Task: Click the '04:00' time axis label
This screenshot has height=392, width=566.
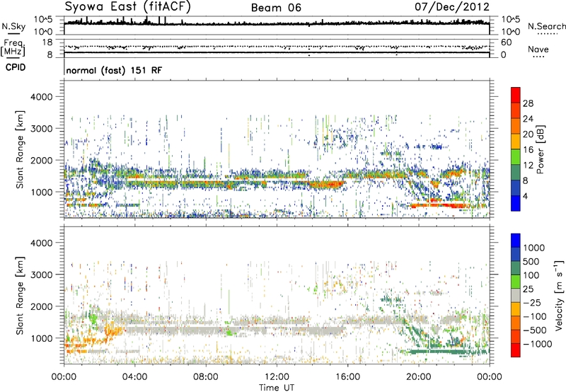Action: 134,377
